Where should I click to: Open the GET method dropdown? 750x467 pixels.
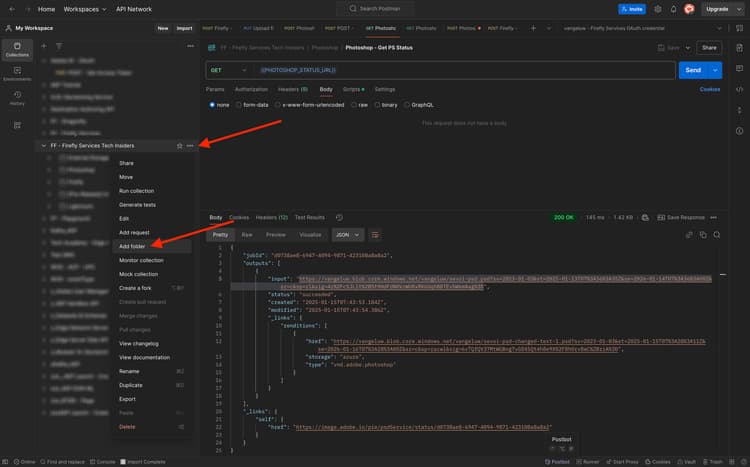coord(228,70)
